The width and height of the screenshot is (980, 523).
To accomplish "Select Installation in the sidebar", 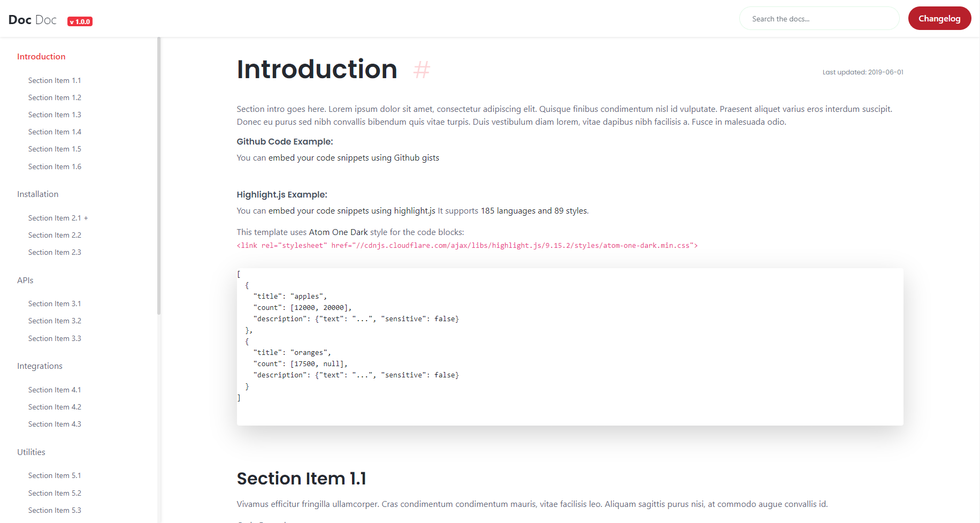I will click(37, 194).
